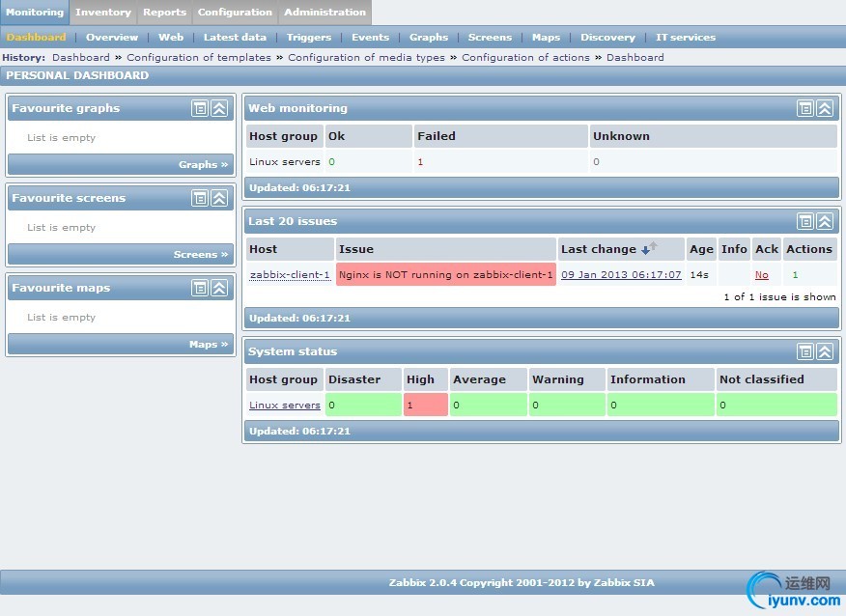This screenshot has width=846, height=616.
Task: Open the Favourite screens widget menu icon
Action: [x=200, y=198]
